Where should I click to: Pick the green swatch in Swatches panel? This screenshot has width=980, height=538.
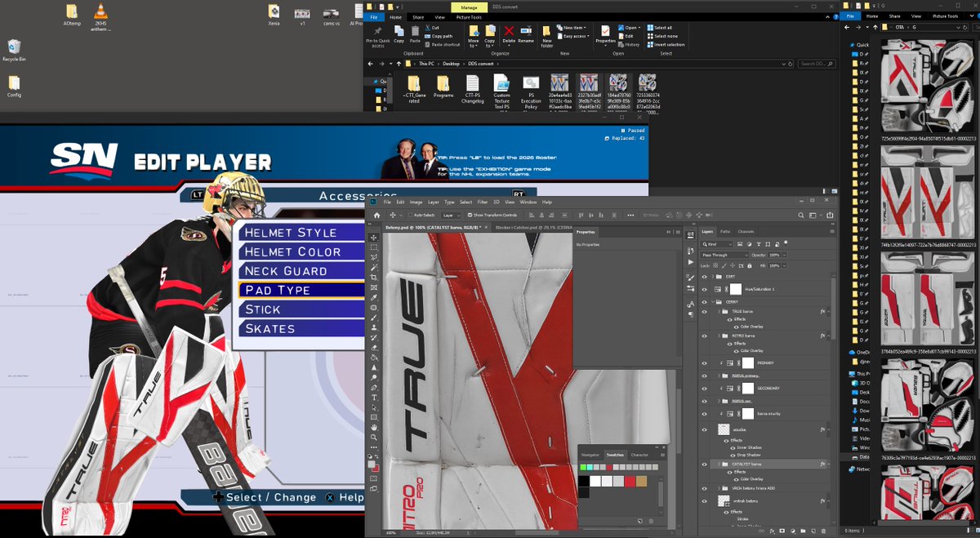click(x=584, y=467)
